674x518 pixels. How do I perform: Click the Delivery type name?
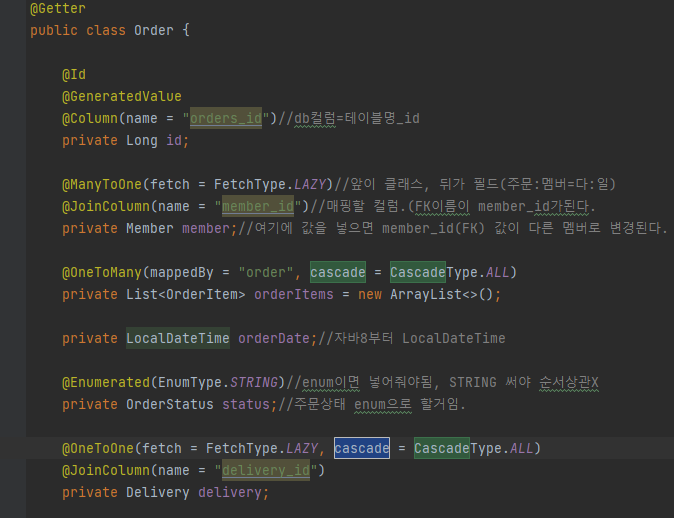coord(157,492)
